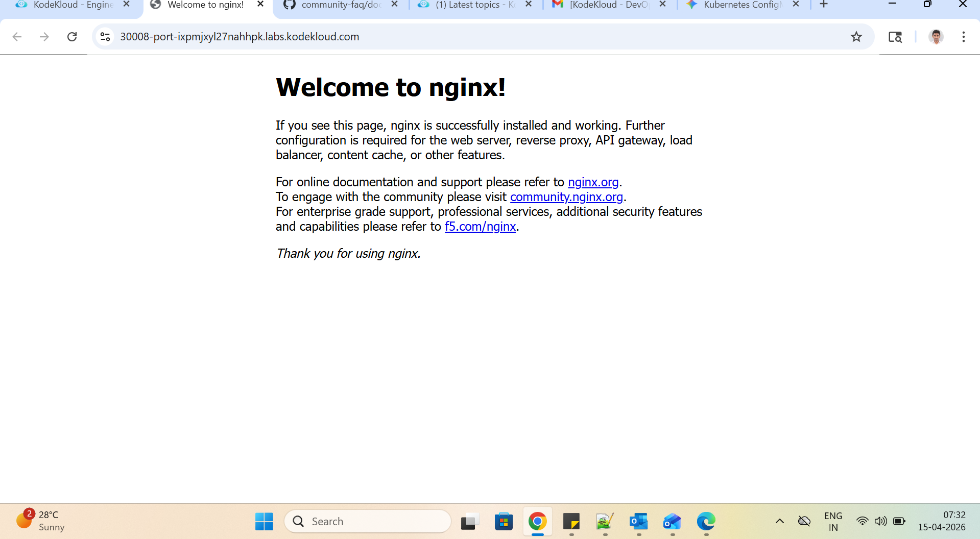The image size is (980, 539).
Task: Click the 'Thank you for using nginx.' text
Action: coord(348,254)
